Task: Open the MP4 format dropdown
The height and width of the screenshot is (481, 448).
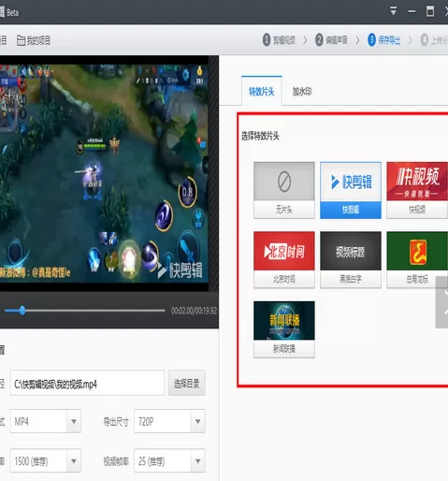Action: click(x=46, y=421)
